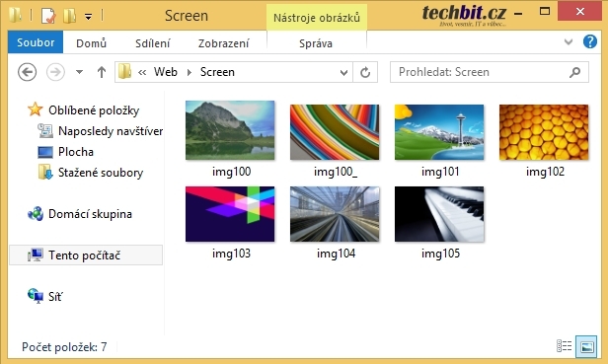
Task: Switch to details view in status bar
Action: tap(565, 346)
